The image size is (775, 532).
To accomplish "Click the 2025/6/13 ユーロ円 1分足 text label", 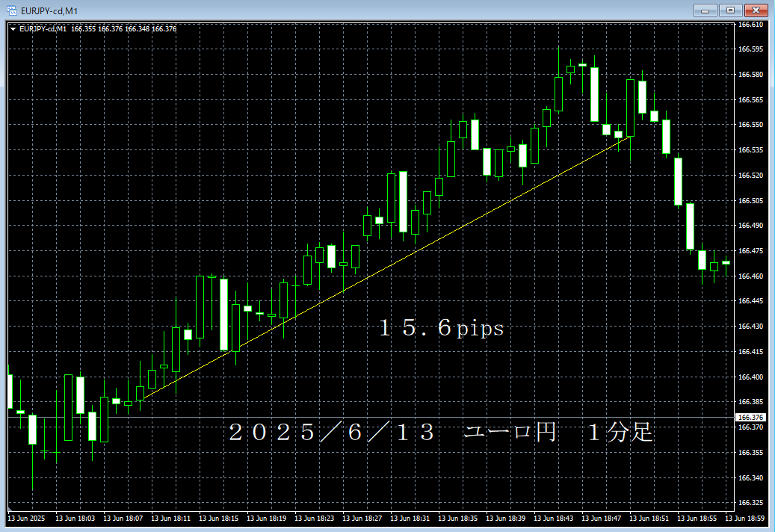I will tap(441, 432).
